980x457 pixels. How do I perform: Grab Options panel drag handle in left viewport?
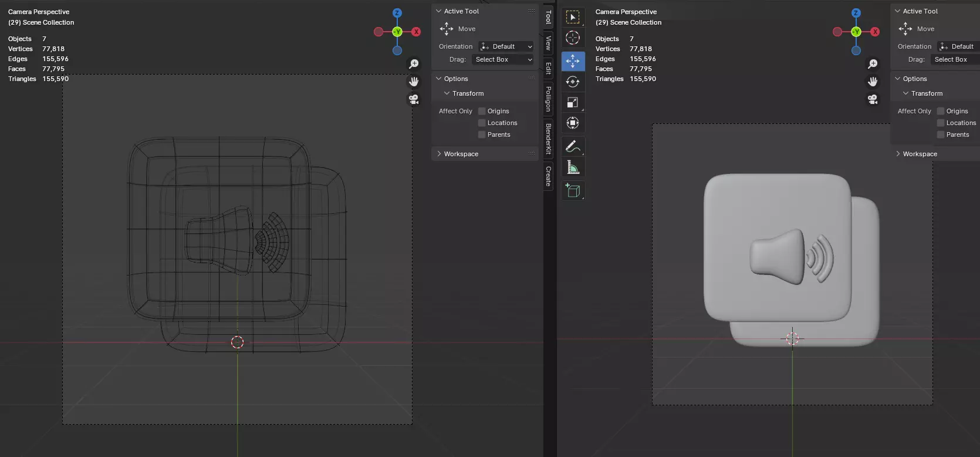pyautogui.click(x=531, y=79)
